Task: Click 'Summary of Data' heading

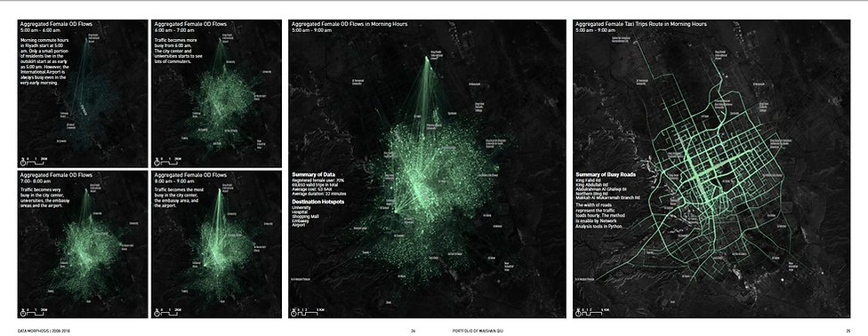Action: 313,174
